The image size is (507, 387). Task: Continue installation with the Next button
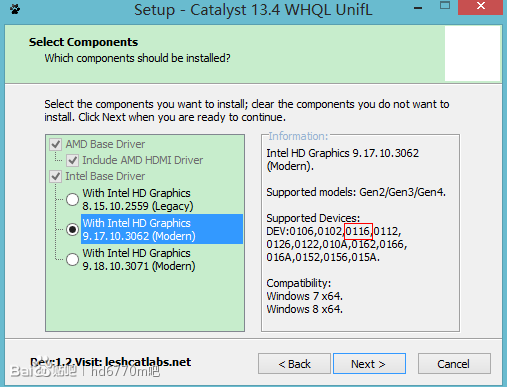369,364
